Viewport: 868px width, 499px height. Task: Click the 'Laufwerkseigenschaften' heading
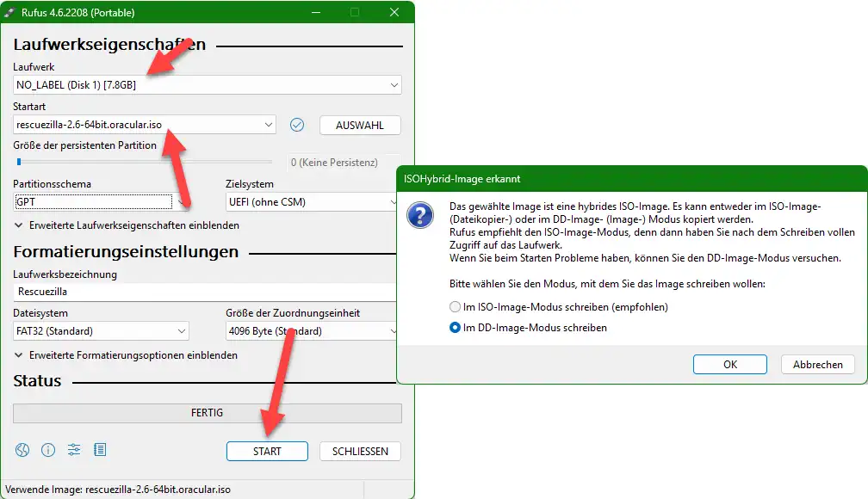click(109, 44)
